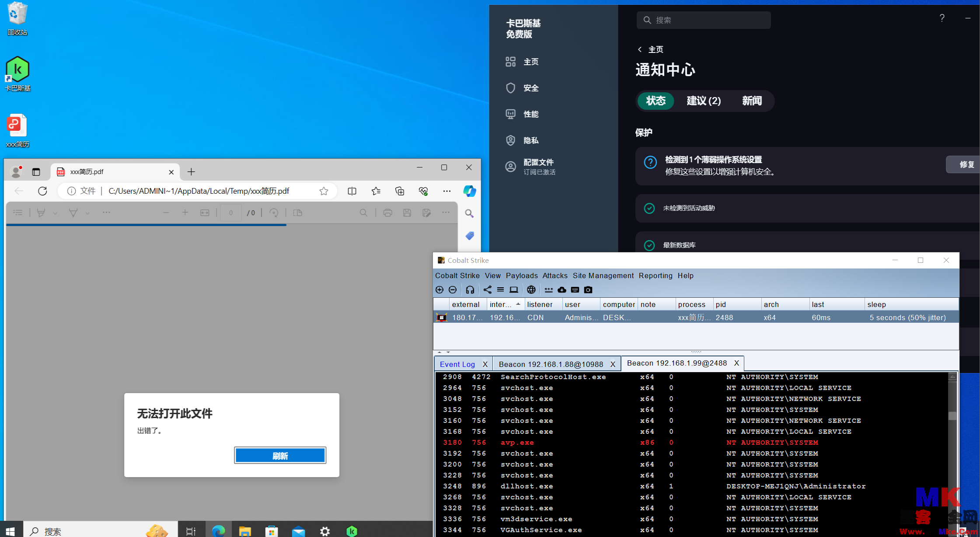This screenshot has width=980, height=537.
Task: Sort sessions by the internal column
Action: point(505,304)
